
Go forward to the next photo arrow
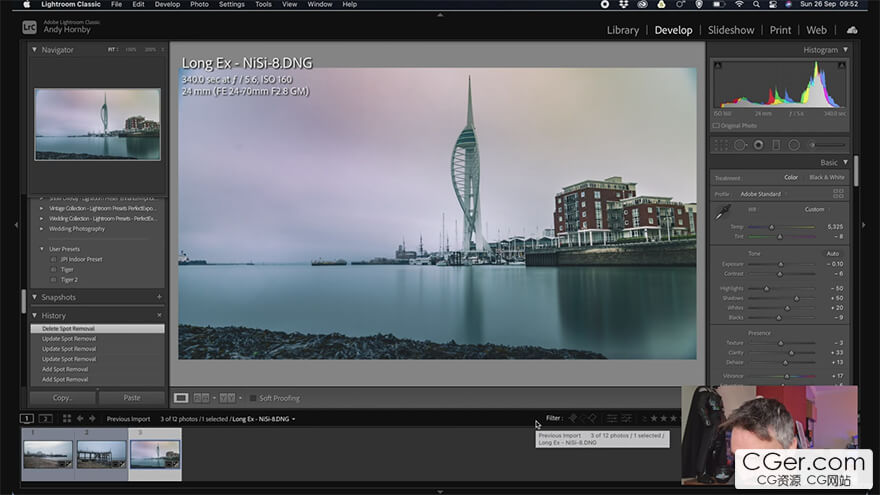click(x=92, y=419)
